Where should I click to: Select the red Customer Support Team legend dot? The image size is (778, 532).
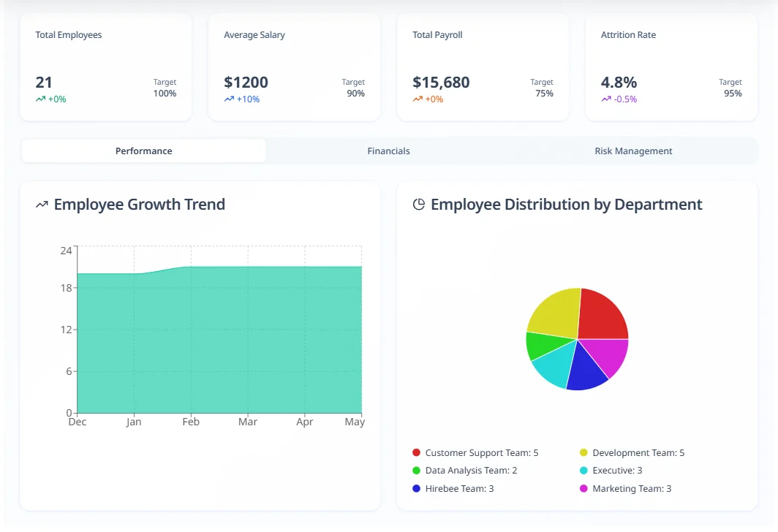[x=416, y=452]
